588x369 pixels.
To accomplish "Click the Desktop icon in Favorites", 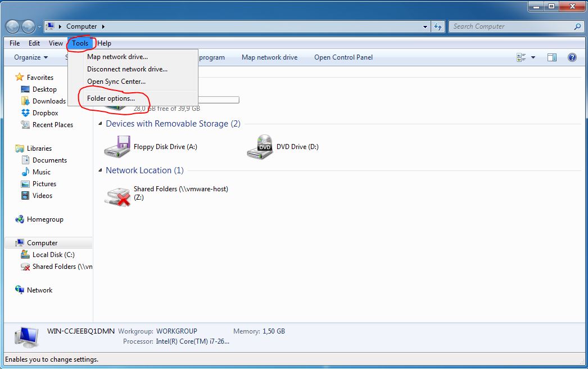I will tap(25, 89).
